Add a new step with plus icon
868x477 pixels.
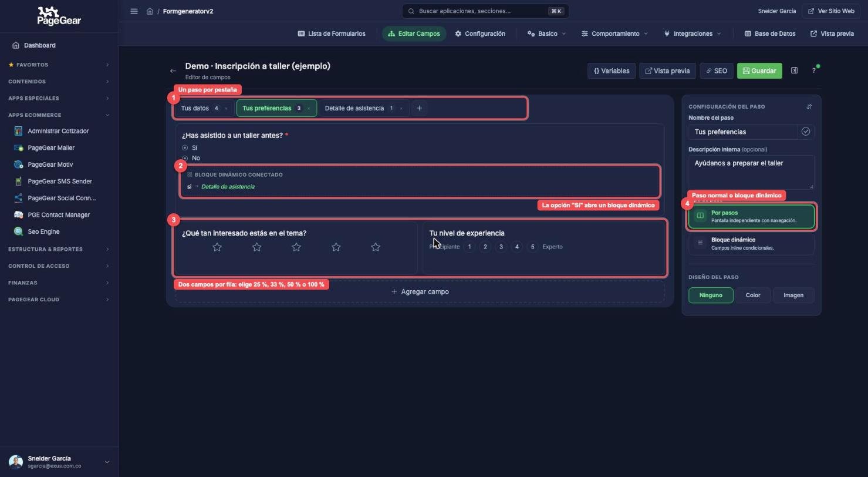[419, 108]
